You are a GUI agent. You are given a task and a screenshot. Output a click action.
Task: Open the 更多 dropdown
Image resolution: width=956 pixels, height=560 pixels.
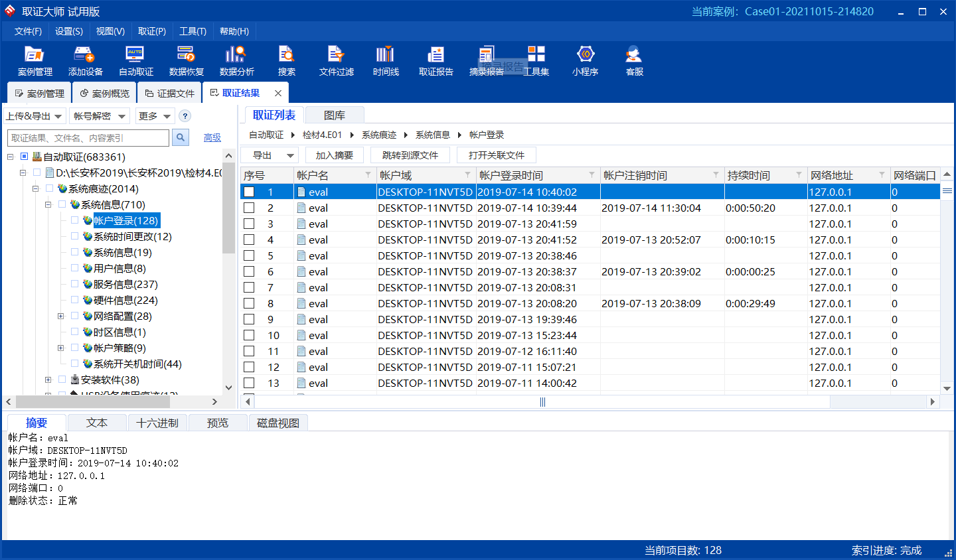click(155, 116)
